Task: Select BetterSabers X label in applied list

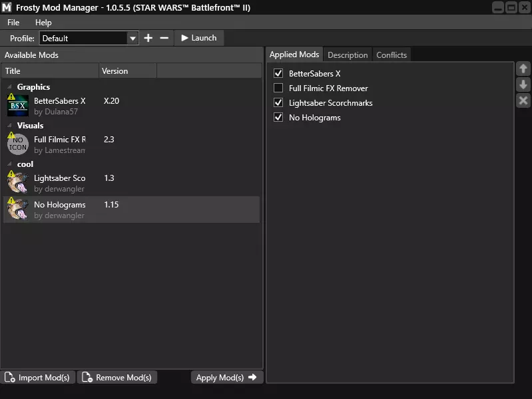Action: coord(314,74)
